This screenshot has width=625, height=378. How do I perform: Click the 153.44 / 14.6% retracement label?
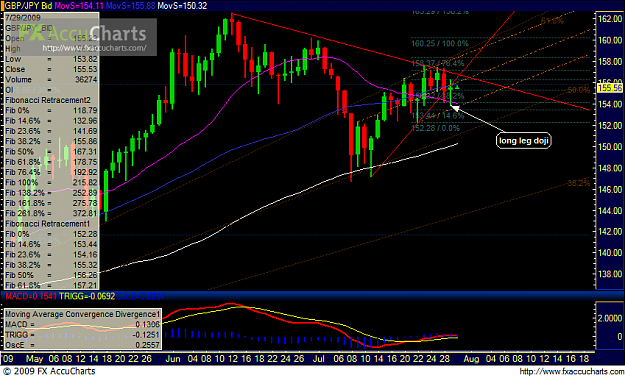tap(438, 116)
